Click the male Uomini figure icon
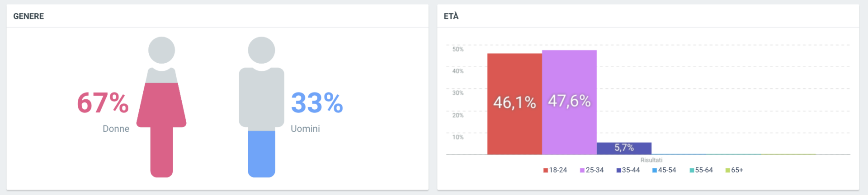 point(261,107)
